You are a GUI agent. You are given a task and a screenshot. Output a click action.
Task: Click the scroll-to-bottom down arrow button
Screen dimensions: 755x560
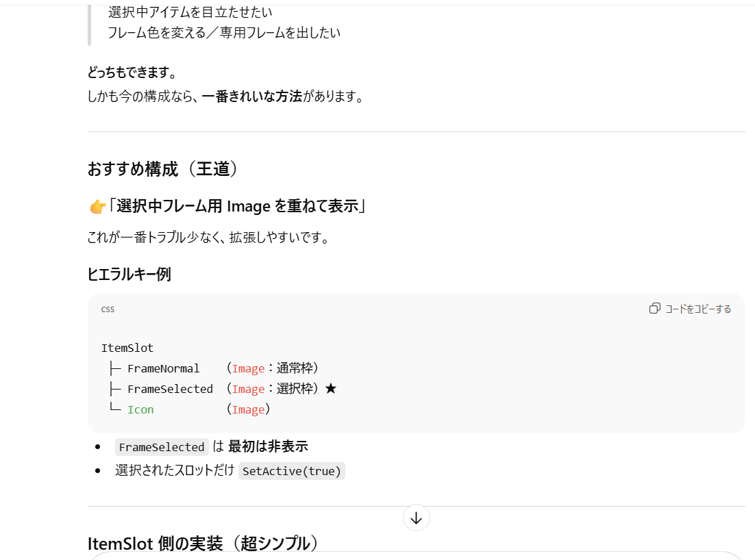(x=416, y=518)
